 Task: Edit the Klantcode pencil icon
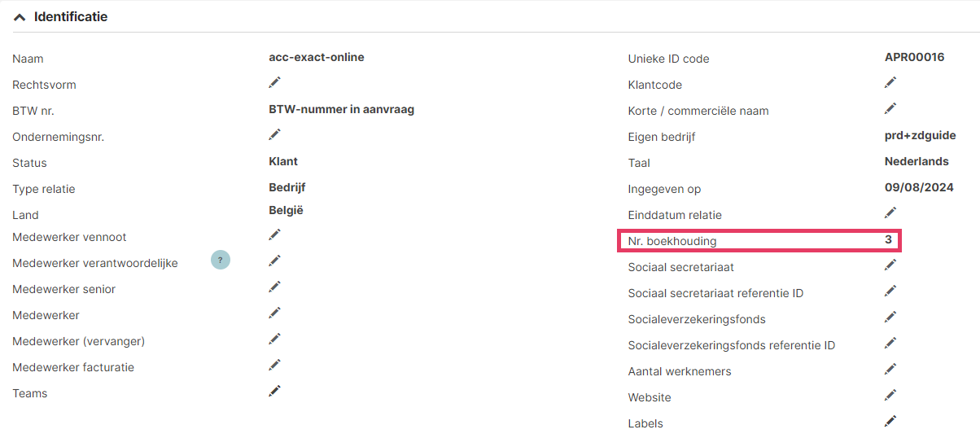[890, 82]
